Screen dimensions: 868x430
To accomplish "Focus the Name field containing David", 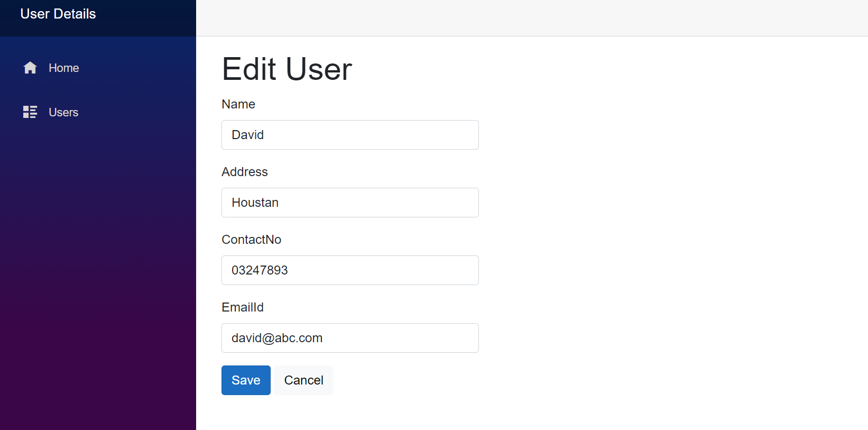I will point(350,135).
